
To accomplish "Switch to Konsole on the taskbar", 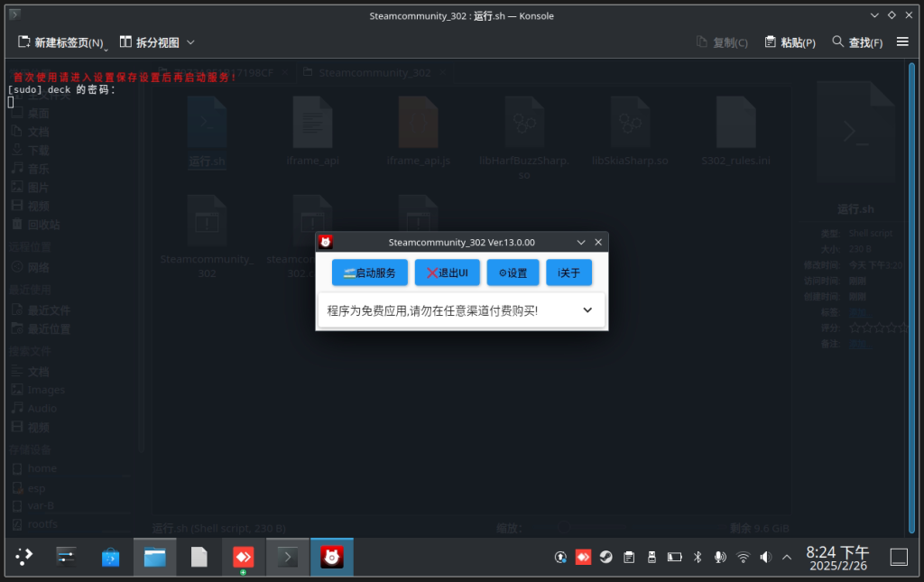I will pos(288,557).
